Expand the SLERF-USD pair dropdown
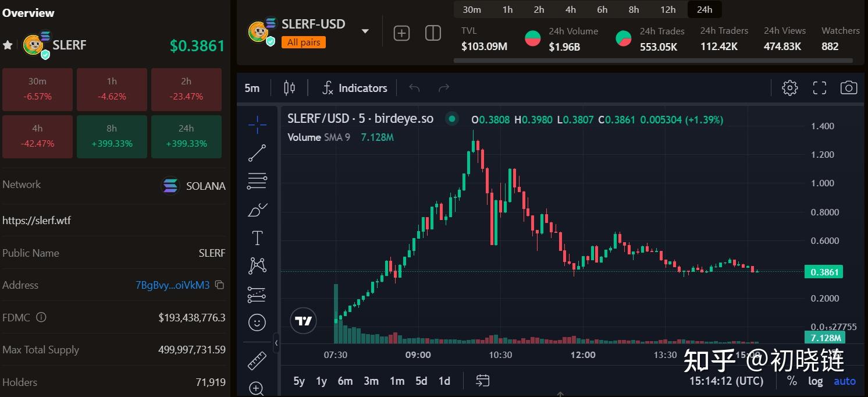 (x=365, y=31)
